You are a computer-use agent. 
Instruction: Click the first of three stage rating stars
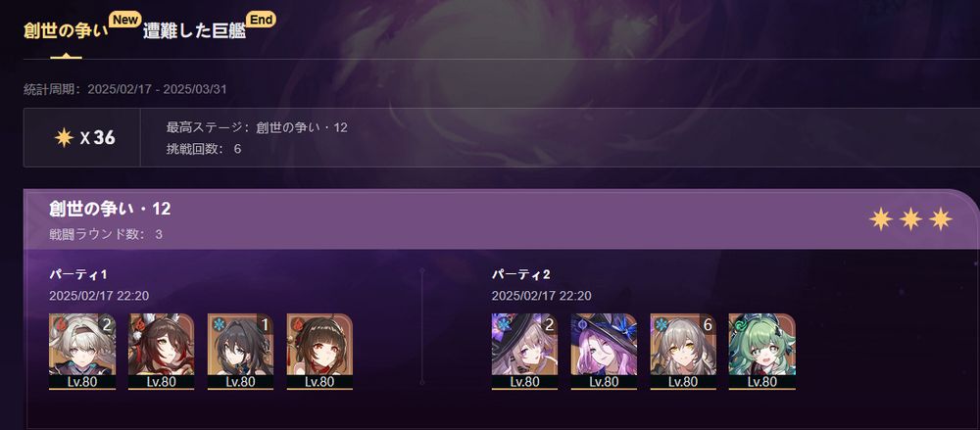881,218
